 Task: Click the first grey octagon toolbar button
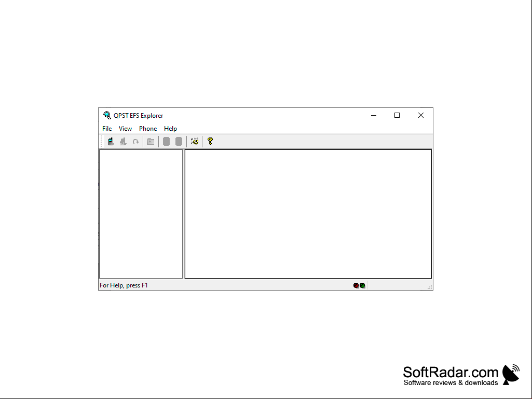(166, 142)
